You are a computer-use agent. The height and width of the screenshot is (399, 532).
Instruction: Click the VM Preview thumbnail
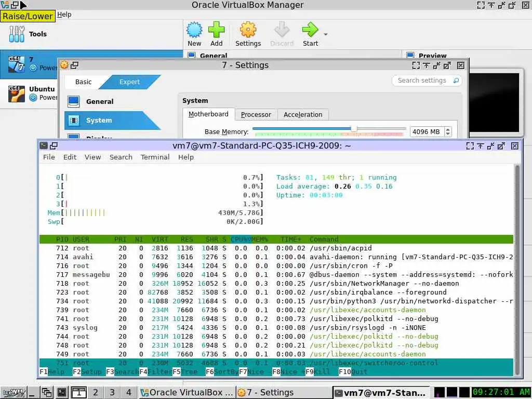(x=494, y=102)
